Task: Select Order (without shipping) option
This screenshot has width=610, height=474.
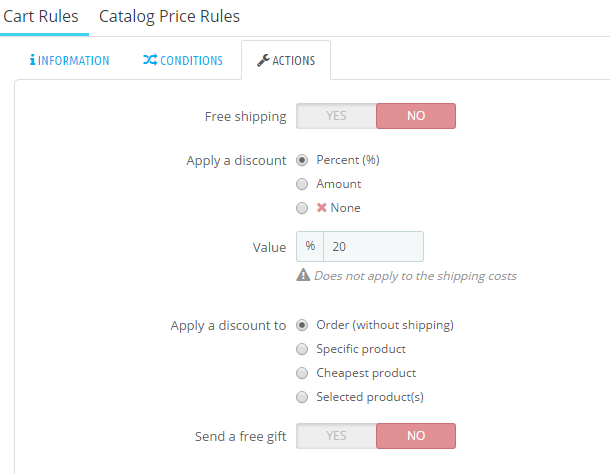Action: click(x=302, y=325)
